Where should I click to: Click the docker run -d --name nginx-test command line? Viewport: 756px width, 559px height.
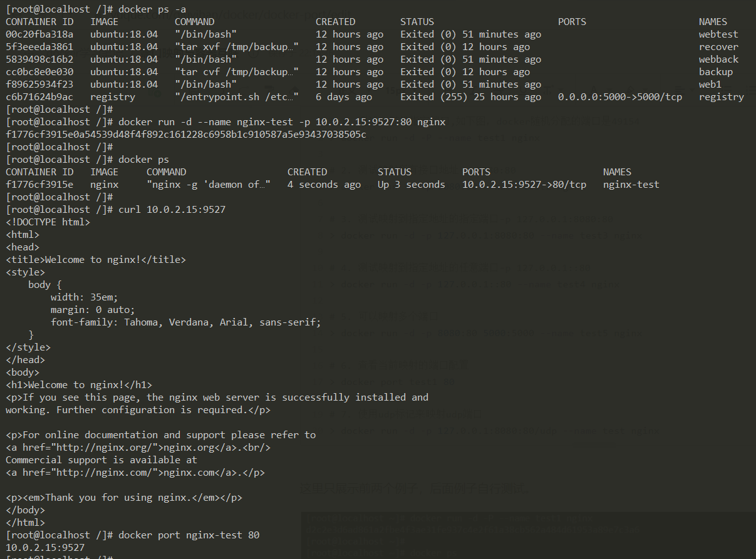(282, 122)
